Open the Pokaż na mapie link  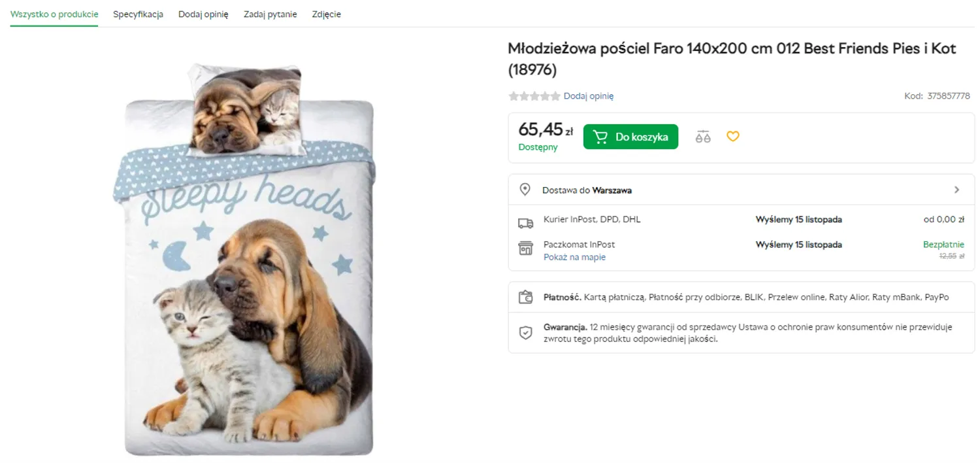[x=574, y=257]
